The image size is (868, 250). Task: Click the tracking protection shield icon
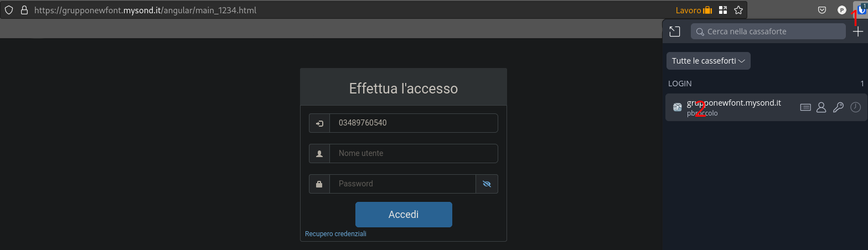(9, 10)
